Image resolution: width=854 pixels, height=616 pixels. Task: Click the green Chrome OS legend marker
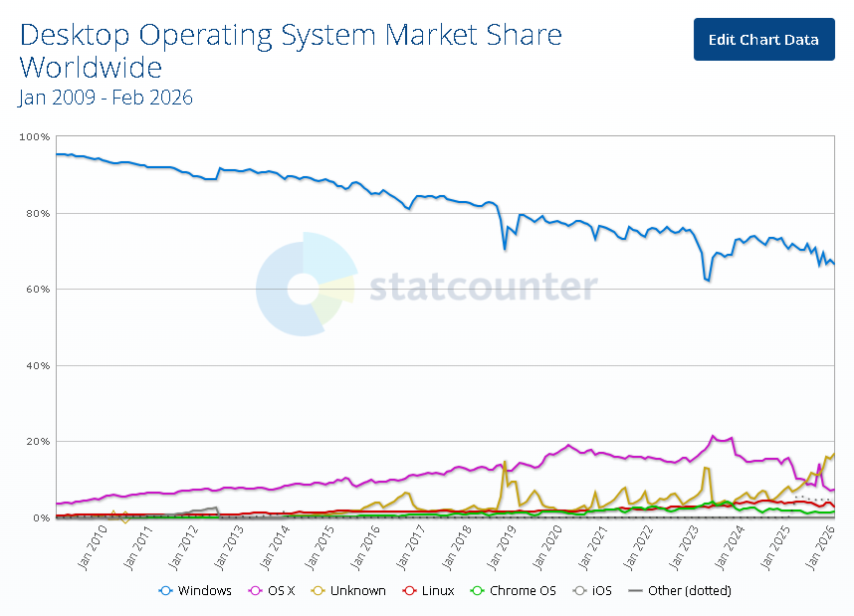click(477, 591)
